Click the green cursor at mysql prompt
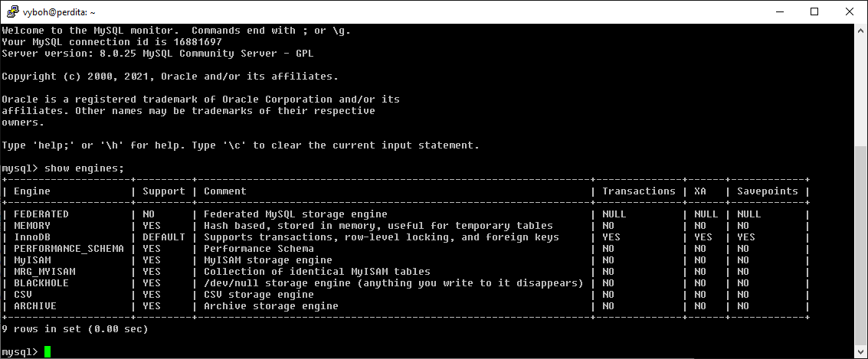 [x=47, y=352]
